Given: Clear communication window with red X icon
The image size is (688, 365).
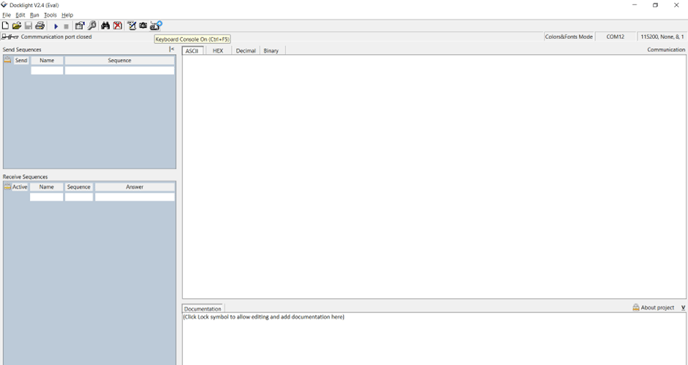Looking at the screenshot, I should (118, 26).
